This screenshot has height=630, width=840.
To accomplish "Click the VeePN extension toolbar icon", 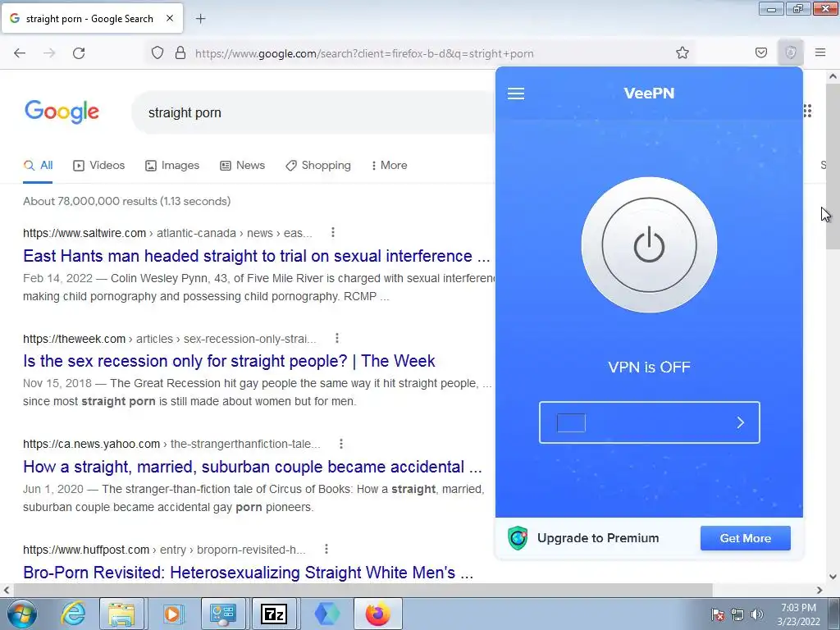I will coord(790,52).
